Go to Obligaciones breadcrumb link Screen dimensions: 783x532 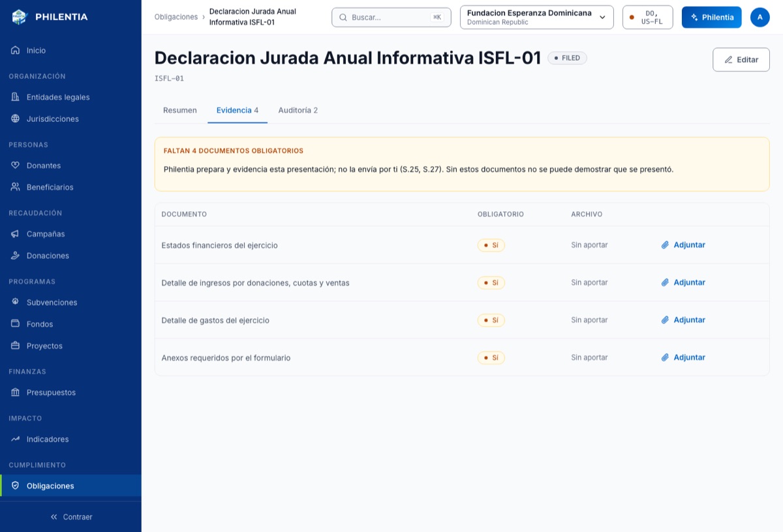tap(176, 17)
